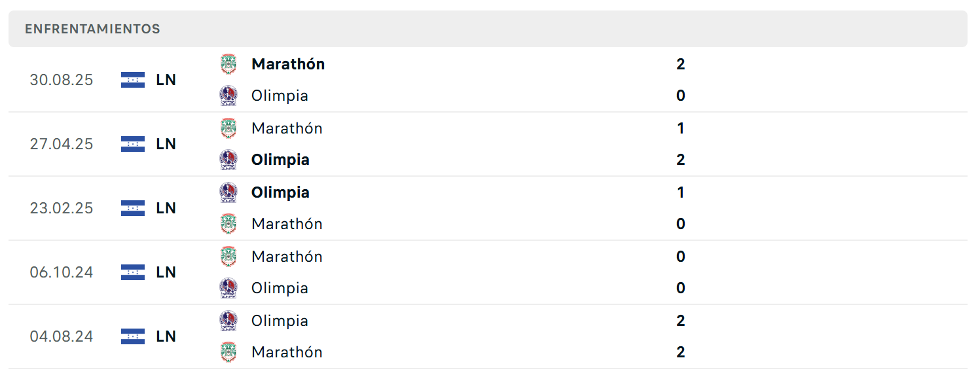Open the Marathón team link in 30.08.25 match
Image resolution: width=980 pixels, height=377 pixels.
tap(288, 64)
